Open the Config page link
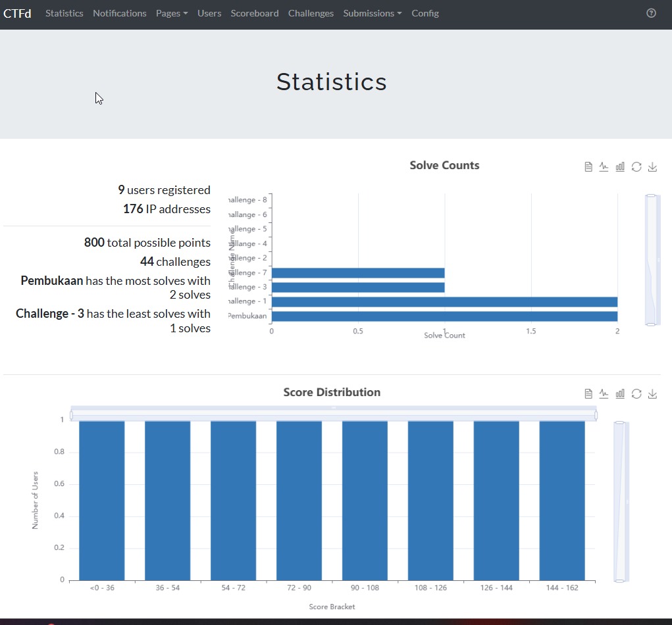The height and width of the screenshot is (625, 672). coord(425,13)
